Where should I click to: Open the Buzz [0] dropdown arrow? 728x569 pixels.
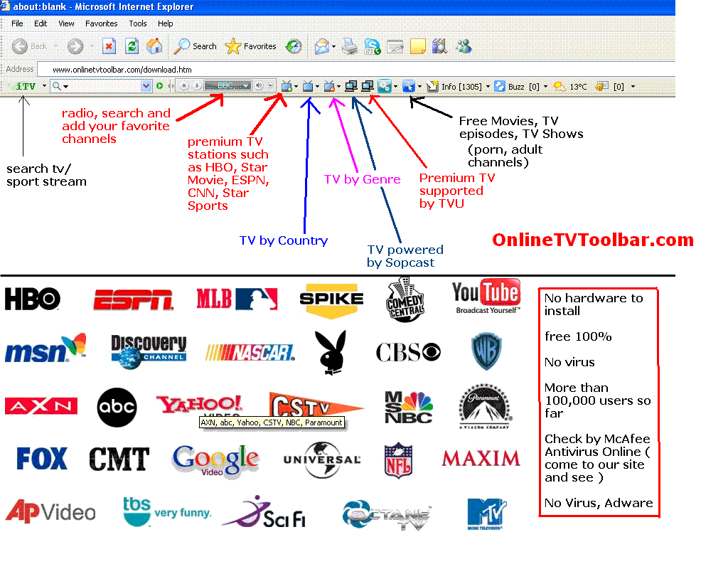coord(545,86)
